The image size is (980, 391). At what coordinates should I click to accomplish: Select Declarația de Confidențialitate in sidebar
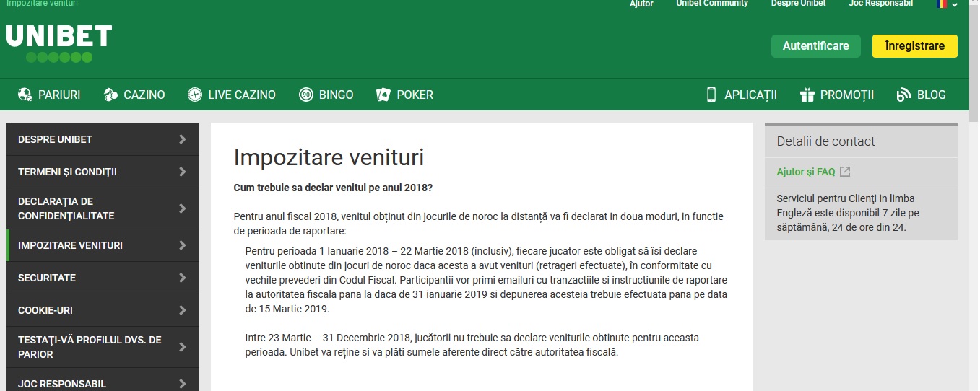103,208
